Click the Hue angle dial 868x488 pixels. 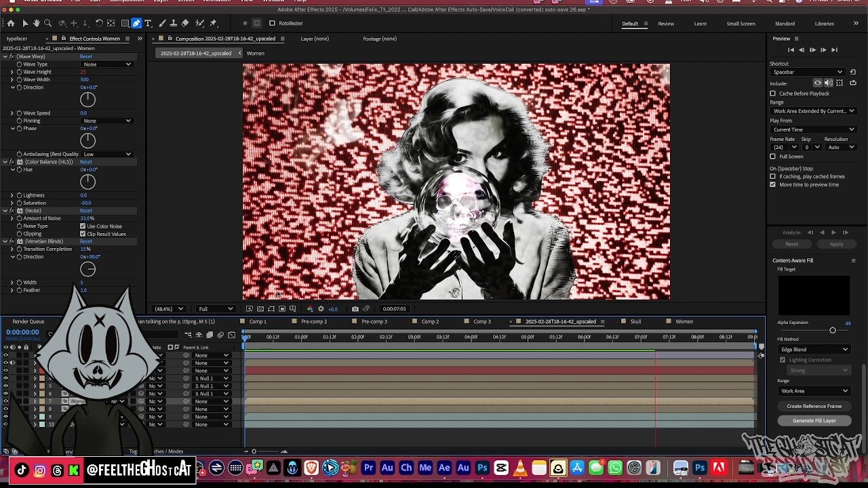tap(87, 182)
